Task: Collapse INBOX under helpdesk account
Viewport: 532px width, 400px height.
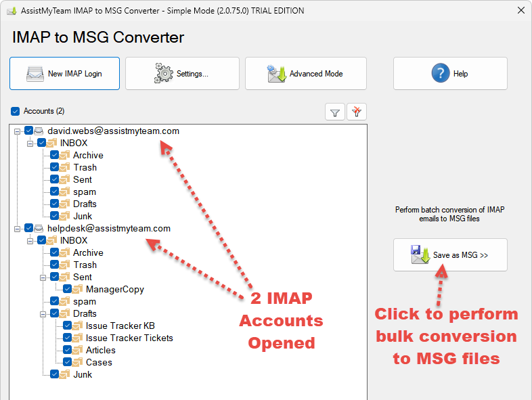Action: point(30,241)
